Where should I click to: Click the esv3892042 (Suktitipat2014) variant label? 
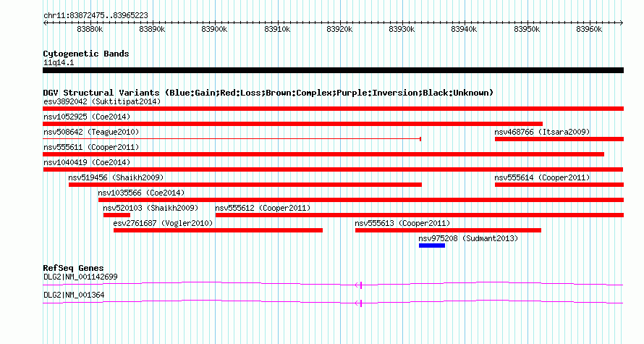[102, 101]
